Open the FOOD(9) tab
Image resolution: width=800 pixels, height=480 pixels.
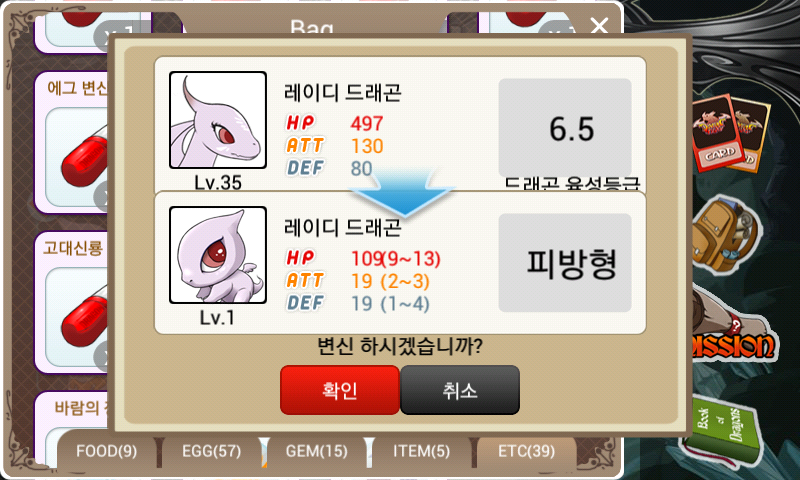[107, 451]
